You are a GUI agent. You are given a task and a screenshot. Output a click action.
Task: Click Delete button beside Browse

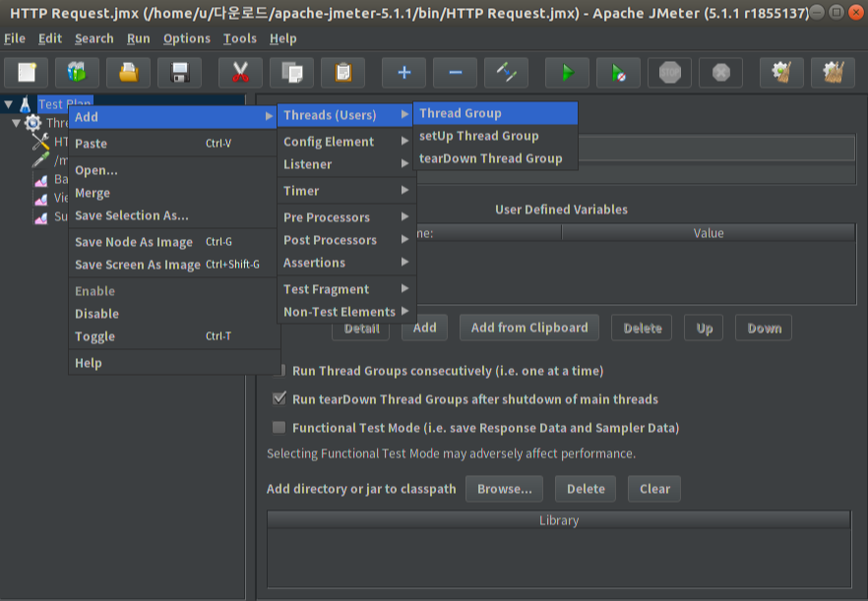click(586, 489)
